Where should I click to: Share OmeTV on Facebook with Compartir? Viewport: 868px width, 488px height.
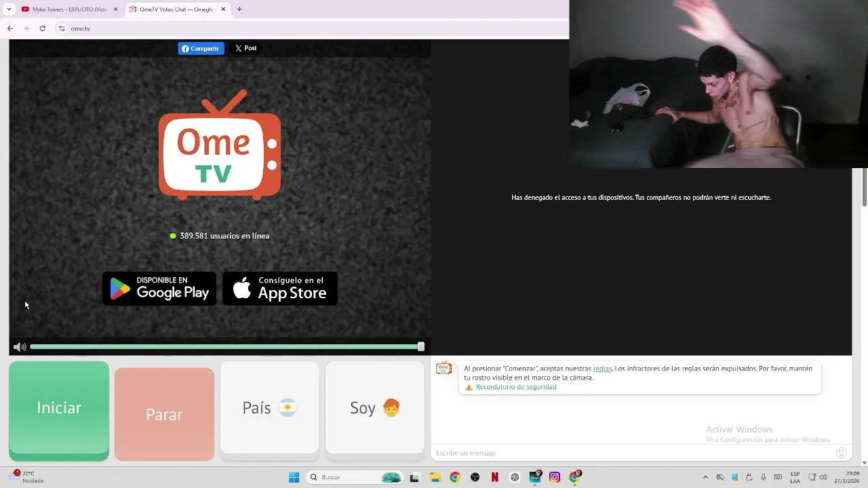coord(201,48)
